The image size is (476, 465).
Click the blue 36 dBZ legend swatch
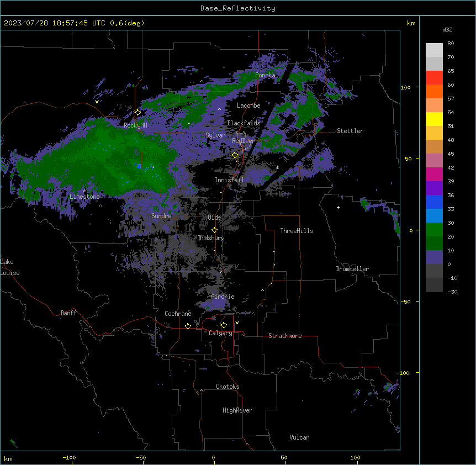pos(434,202)
